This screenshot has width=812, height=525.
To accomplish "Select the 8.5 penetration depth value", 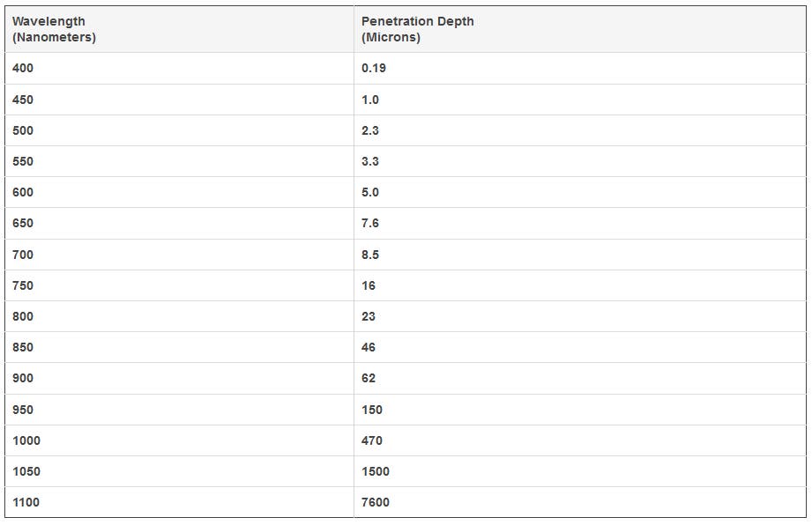I will tap(370, 255).
